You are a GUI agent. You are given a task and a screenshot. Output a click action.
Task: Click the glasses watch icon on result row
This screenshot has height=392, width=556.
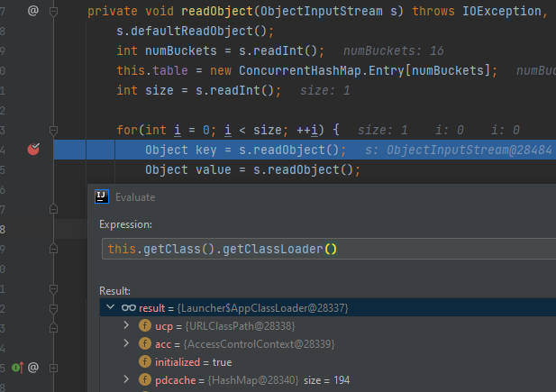pyautogui.click(x=129, y=307)
